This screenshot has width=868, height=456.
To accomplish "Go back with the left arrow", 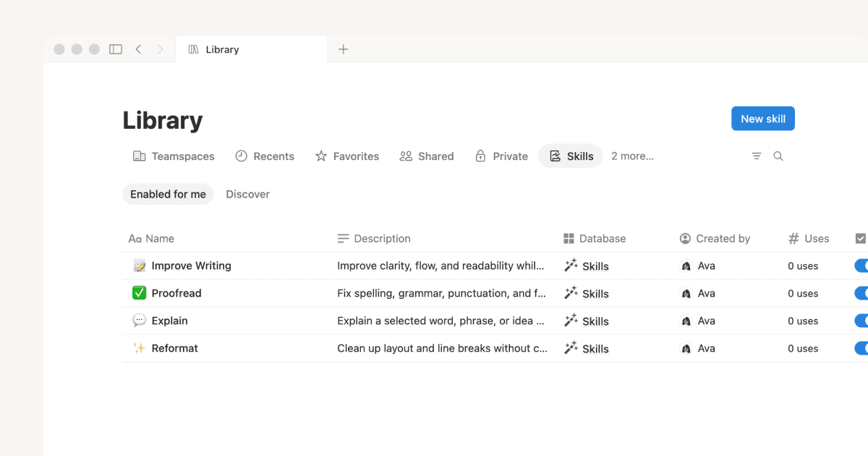I will point(138,49).
